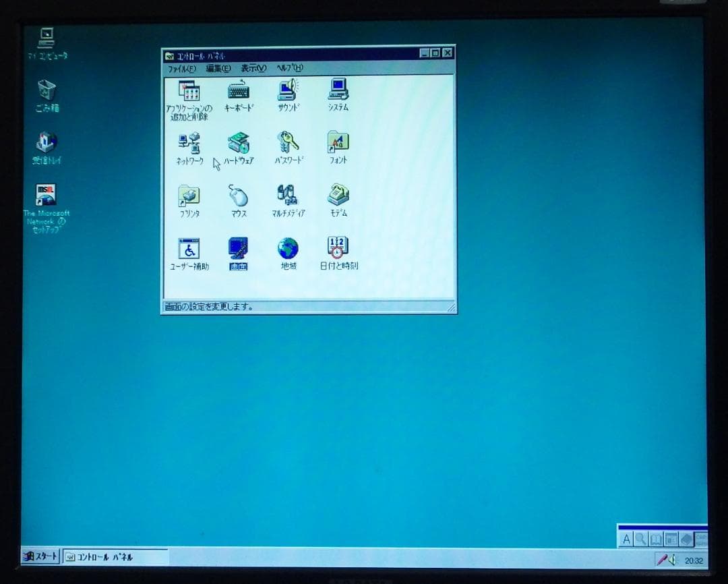Click the volume speaker icon in system tray
Image resolution: width=728 pixels, height=584 pixels.
pyautogui.click(x=674, y=559)
